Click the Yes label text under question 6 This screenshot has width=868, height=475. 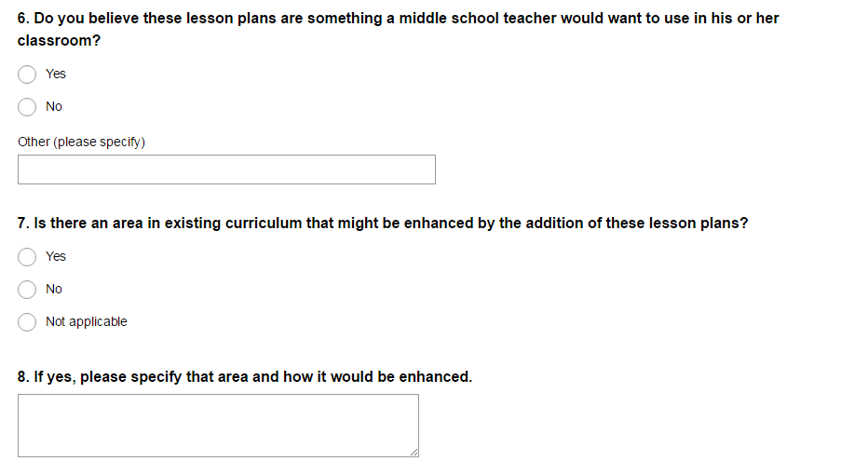pos(56,74)
